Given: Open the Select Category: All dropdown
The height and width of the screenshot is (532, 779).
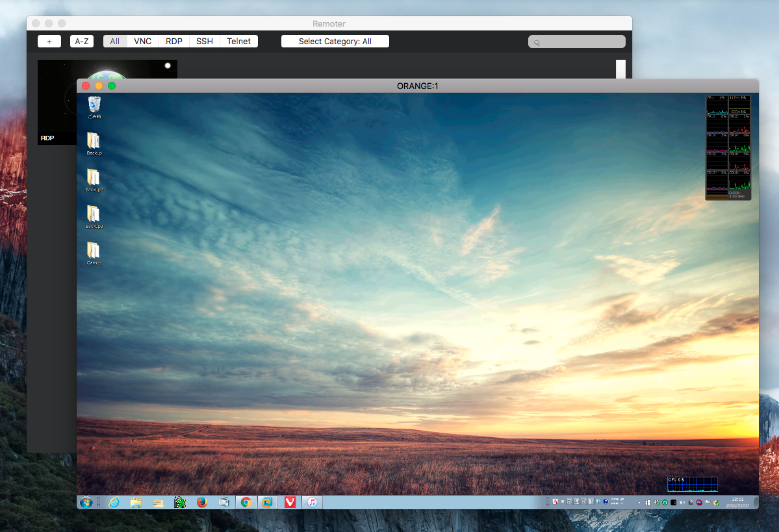Looking at the screenshot, I should click(335, 41).
